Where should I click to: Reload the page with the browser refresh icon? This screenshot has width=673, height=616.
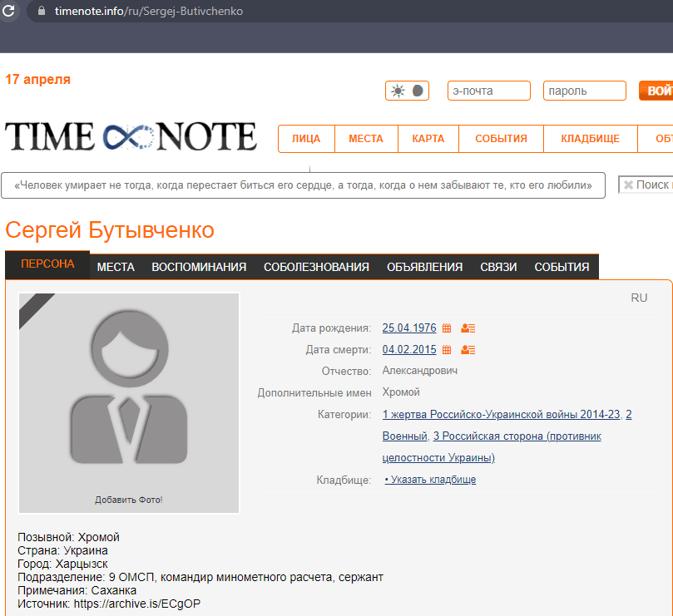click(x=8, y=10)
